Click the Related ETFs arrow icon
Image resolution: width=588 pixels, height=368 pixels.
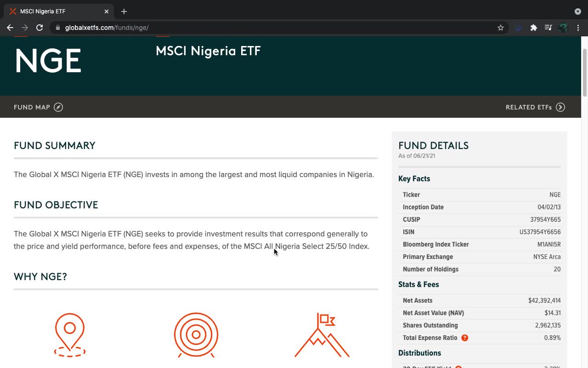560,107
